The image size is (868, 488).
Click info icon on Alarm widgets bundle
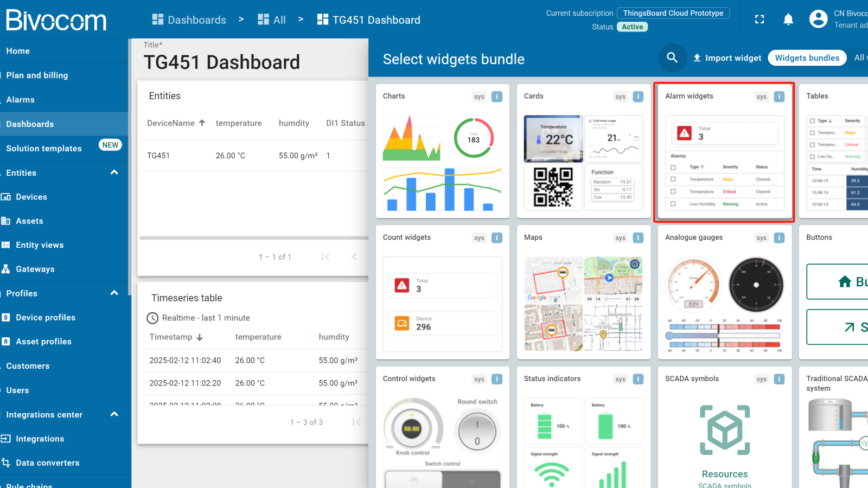coord(779,97)
